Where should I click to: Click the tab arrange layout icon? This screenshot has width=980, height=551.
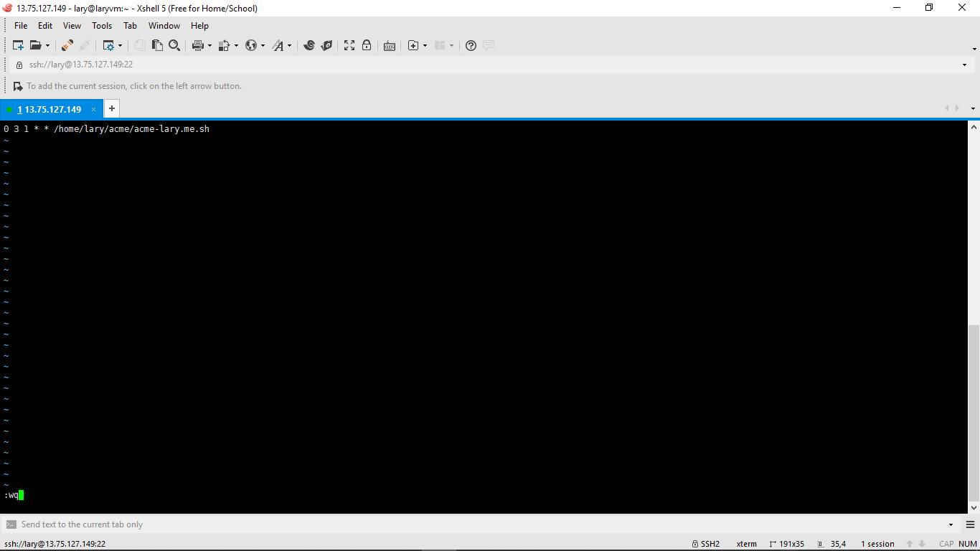tap(440, 45)
